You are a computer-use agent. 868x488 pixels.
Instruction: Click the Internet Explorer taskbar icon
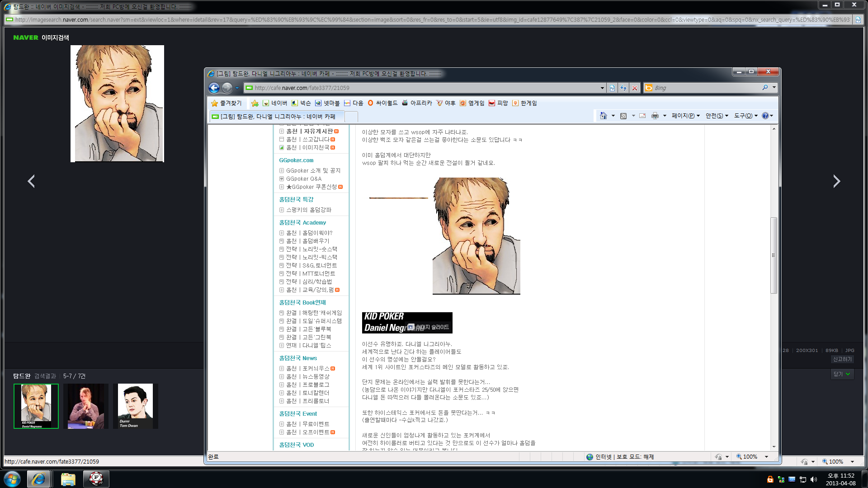(38, 479)
